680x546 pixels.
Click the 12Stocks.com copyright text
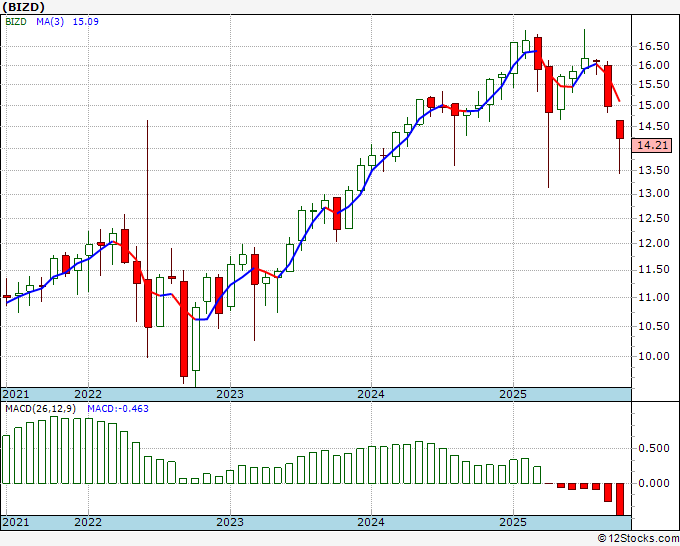pyautogui.click(x=638, y=539)
